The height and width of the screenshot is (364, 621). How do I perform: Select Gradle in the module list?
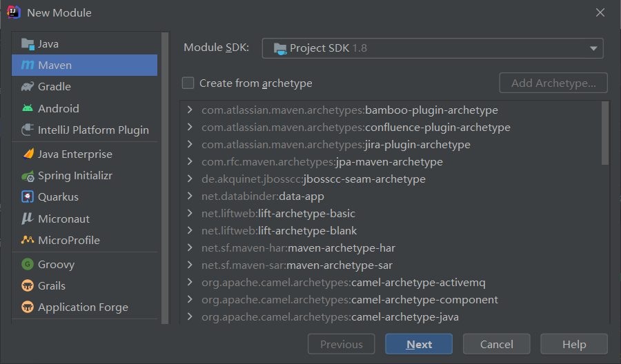(85, 86)
